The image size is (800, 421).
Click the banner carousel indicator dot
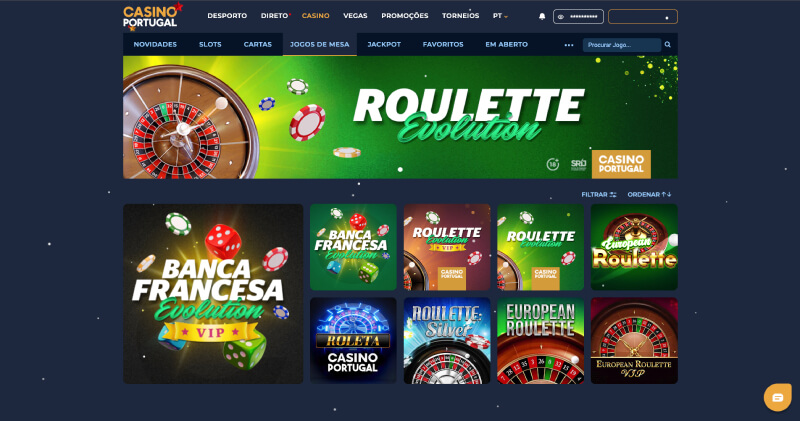point(400,169)
